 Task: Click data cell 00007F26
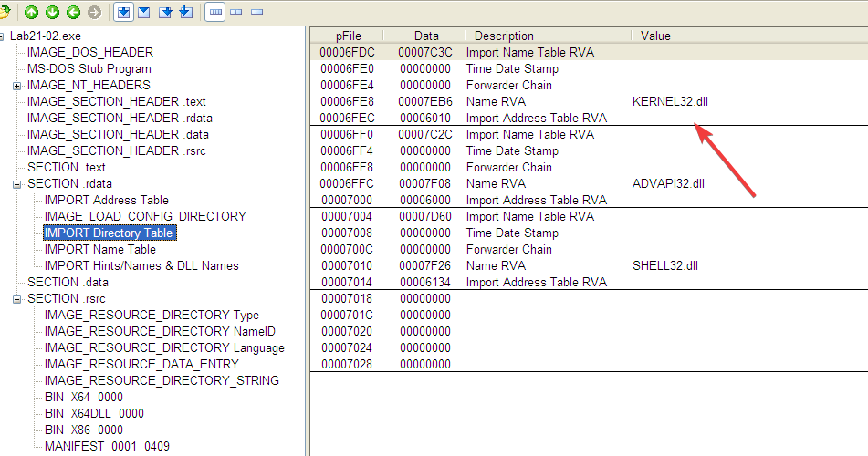pyautogui.click(x=425, y=265)
